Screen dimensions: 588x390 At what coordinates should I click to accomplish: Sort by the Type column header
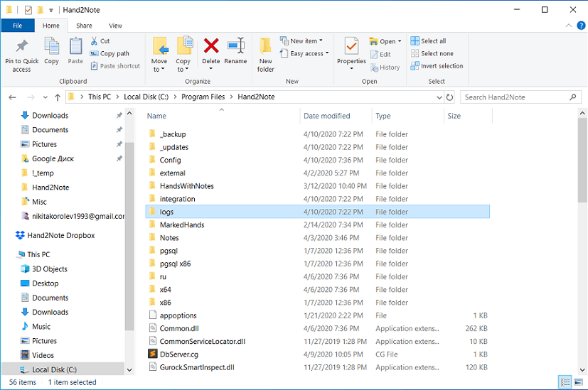[383, 116]
